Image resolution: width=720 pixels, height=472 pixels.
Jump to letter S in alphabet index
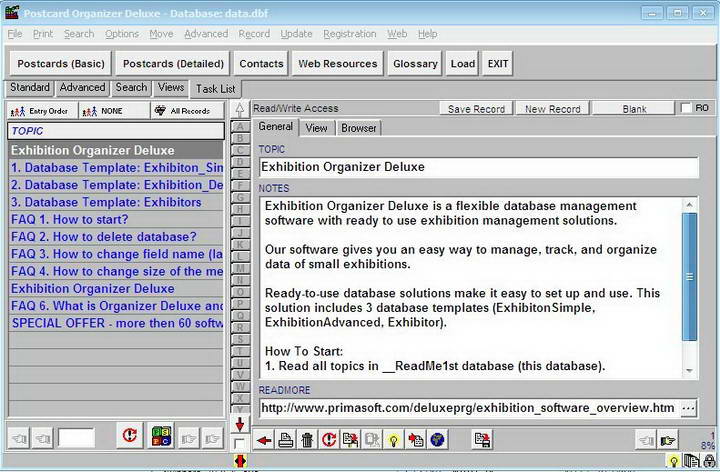point(240,339)
